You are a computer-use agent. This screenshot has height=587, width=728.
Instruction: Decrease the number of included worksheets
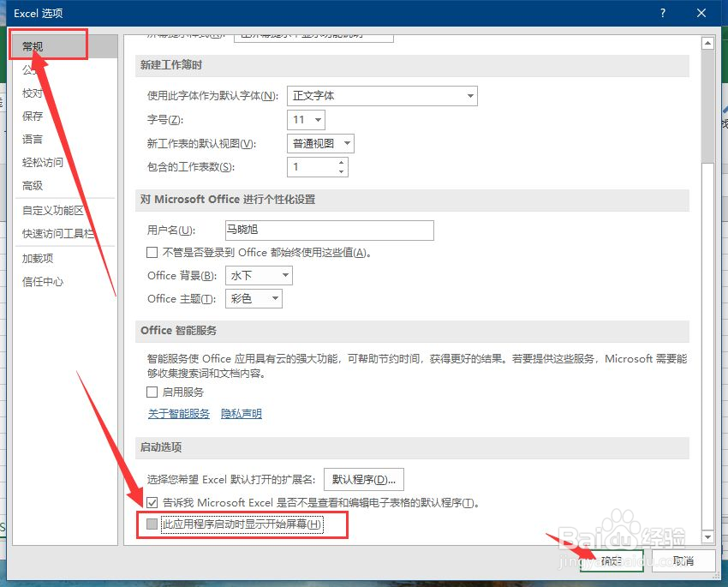[341, 172]
